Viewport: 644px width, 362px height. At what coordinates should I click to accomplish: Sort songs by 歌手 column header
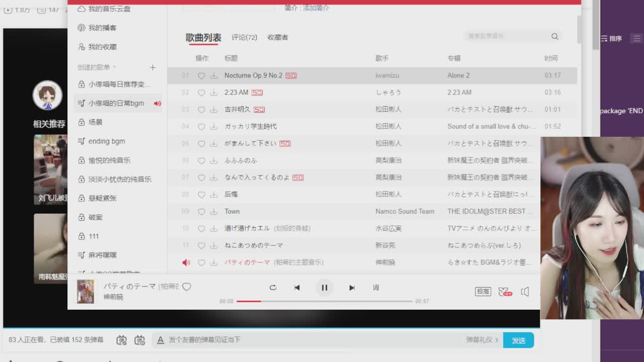382,58
